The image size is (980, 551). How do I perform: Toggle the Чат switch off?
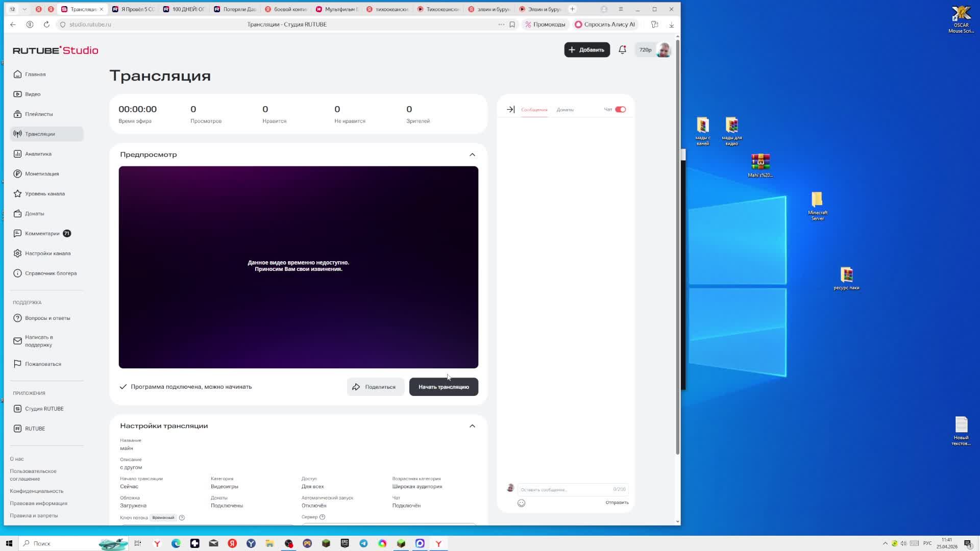pyautogui.click(x=620, y=109)
